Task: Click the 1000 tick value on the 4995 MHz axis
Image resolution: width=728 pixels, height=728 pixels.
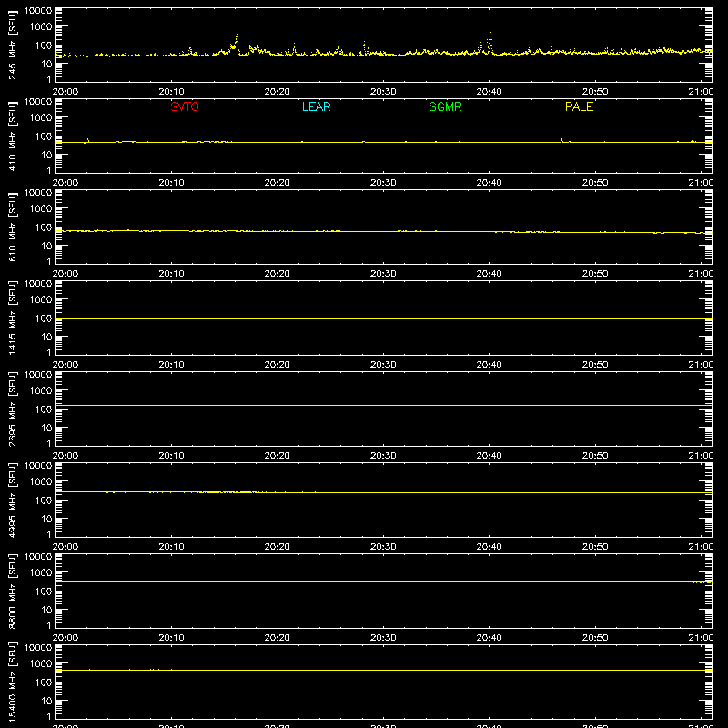Action: (41, 482)
